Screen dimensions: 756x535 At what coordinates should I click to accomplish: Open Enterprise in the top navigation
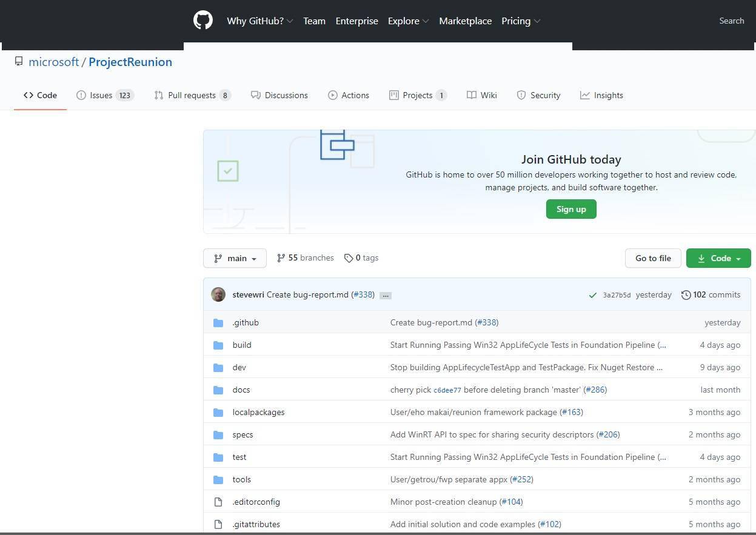356,21
